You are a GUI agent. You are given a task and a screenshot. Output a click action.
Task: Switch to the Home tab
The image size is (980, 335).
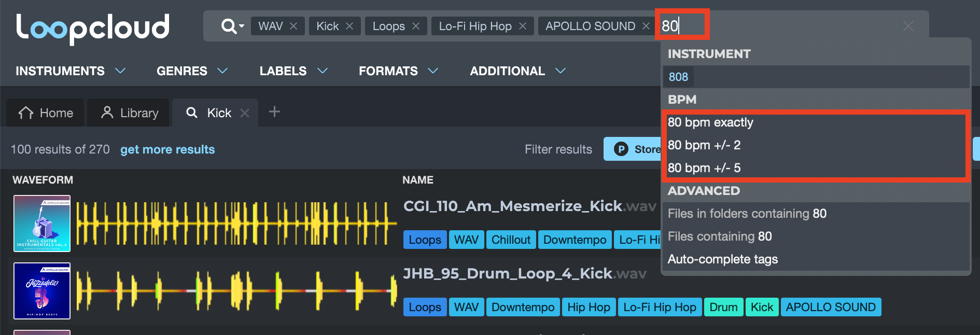(x=45, y=113)
